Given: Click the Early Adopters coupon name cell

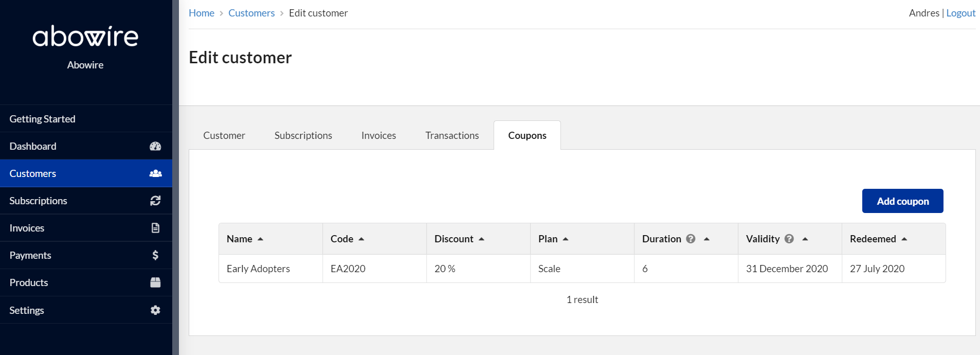Looking at the screenshot, I should pyautogui.click(x=270, y=269).
